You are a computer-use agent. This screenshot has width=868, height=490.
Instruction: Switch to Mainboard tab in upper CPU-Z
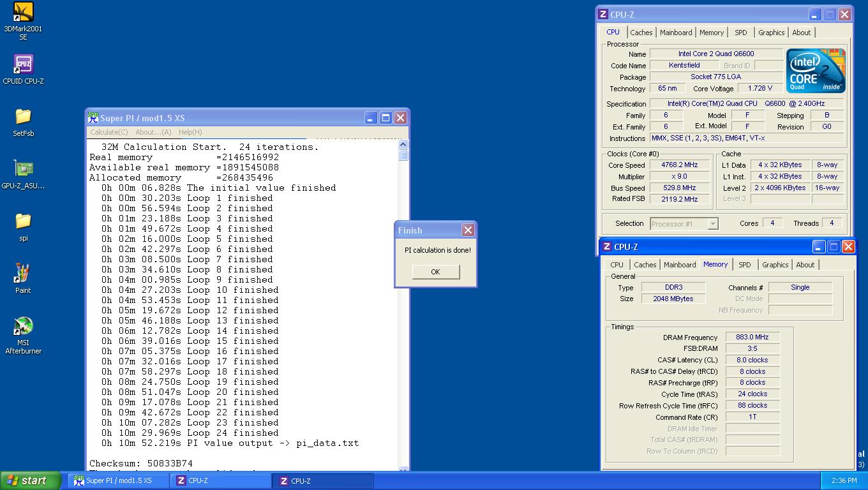coord(676,33)
